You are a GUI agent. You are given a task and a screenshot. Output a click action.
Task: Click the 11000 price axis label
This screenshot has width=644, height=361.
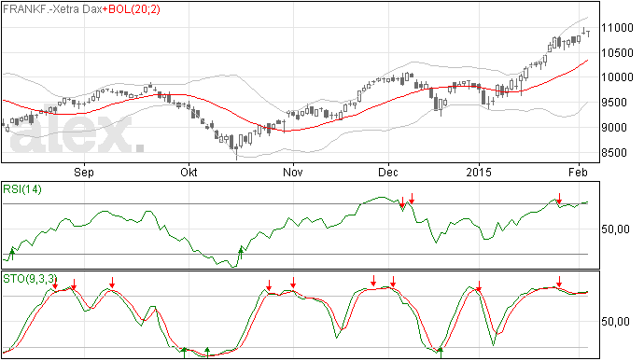(617, 28)
